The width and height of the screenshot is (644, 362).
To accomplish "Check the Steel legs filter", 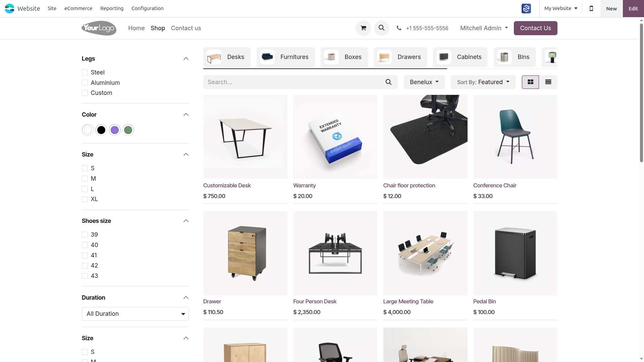I will tap(85, 72).
